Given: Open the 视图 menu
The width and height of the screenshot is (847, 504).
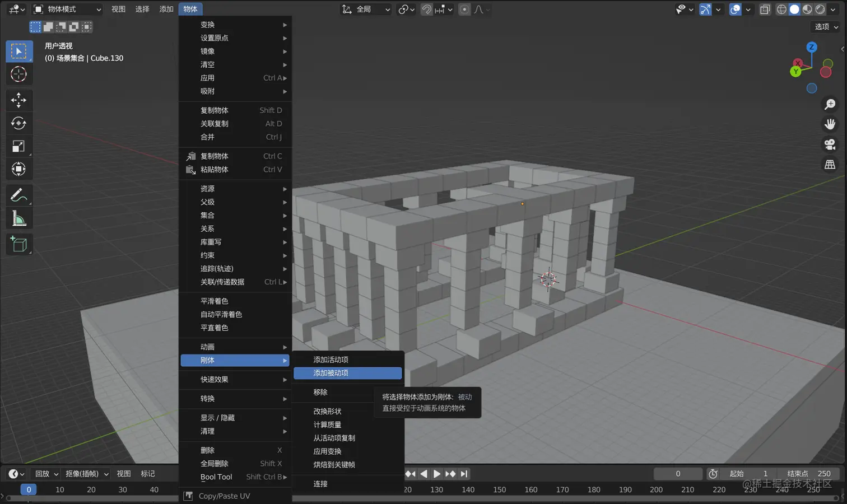Looking at the screenshot, I should click(x=118, y=9).
